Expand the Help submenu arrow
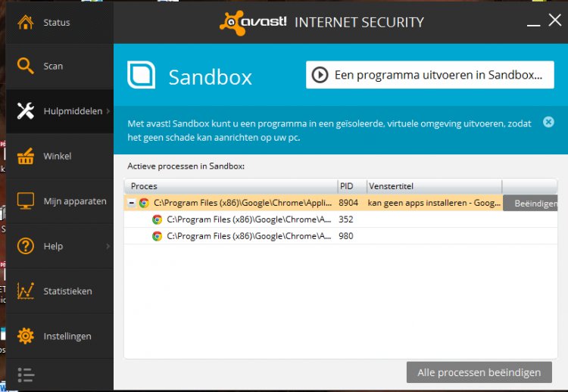The image size is (568, 392). tap(108, 246)
